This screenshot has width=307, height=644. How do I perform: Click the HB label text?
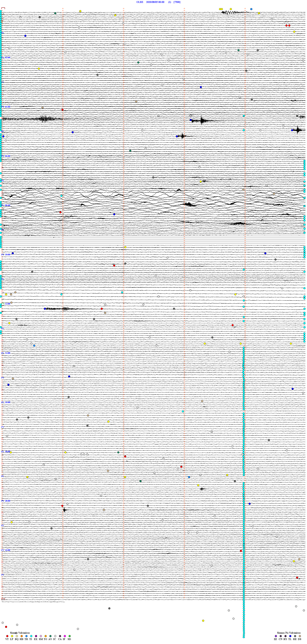[21, 639]
